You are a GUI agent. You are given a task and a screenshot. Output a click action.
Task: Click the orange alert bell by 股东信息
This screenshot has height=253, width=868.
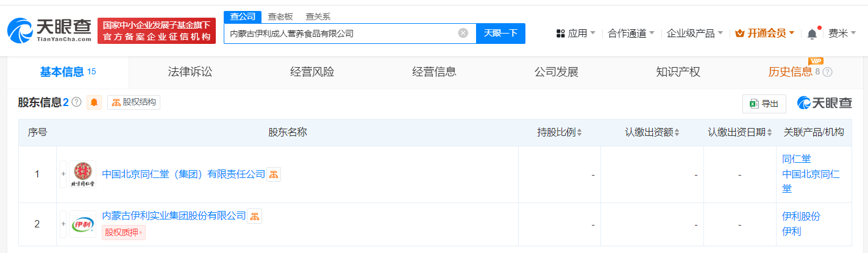pyautogui.click(x=94, y=102)
